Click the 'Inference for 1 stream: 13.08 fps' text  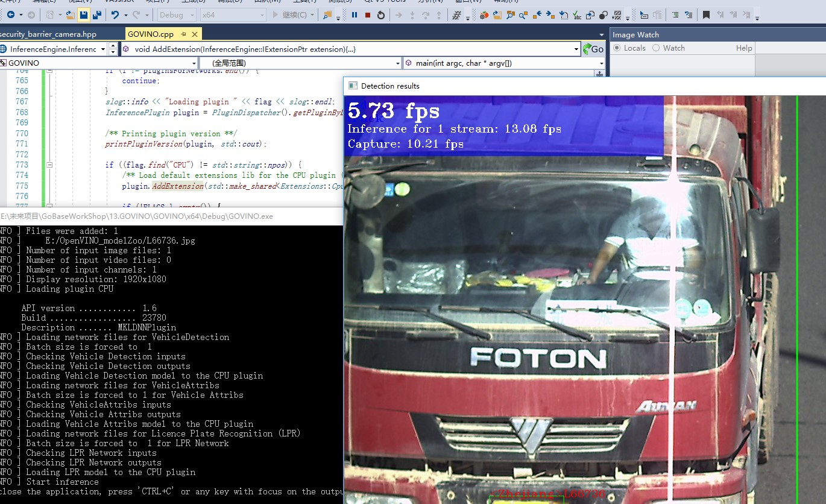pyautogui.click(x=454, y=128)
